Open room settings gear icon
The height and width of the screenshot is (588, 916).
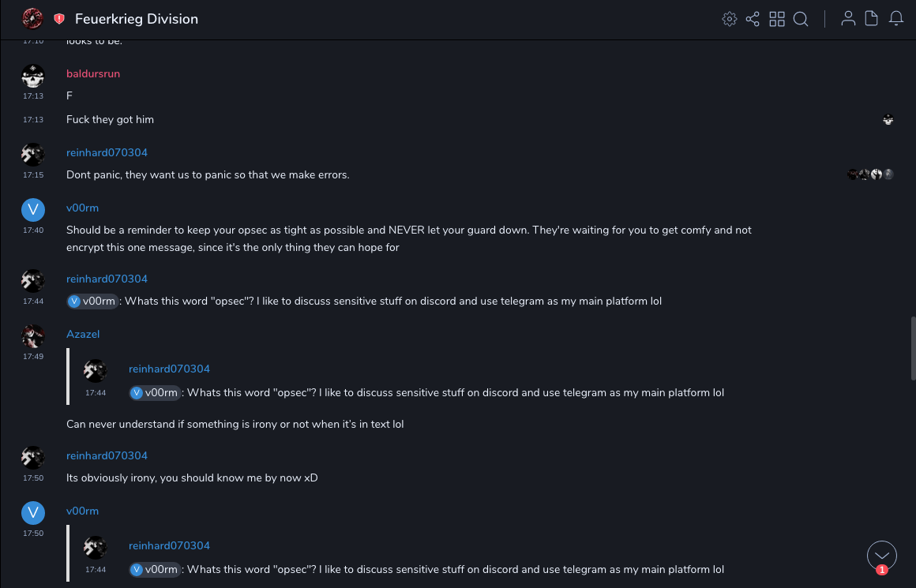pos(730,19)
